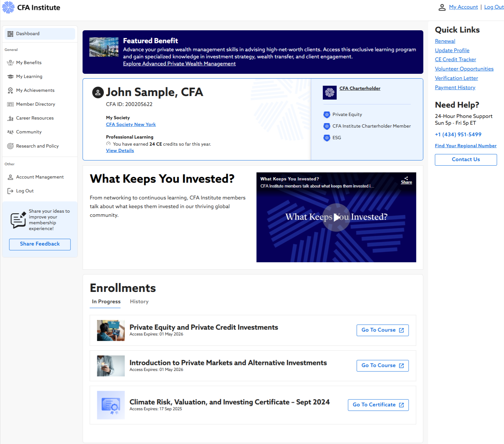Click the CFA Institute logo icon

8,7
